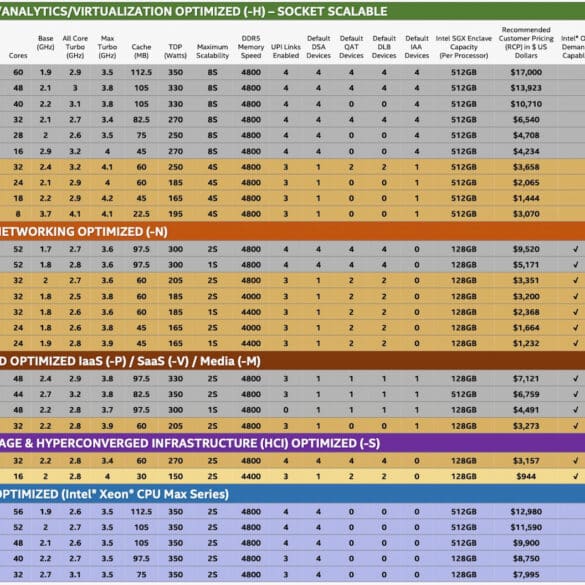This screenshot has width=585, height=585.
Task: Select Intel SGX Enclave Capacity header
Action: pyautogui.click(x=464, y=47)
